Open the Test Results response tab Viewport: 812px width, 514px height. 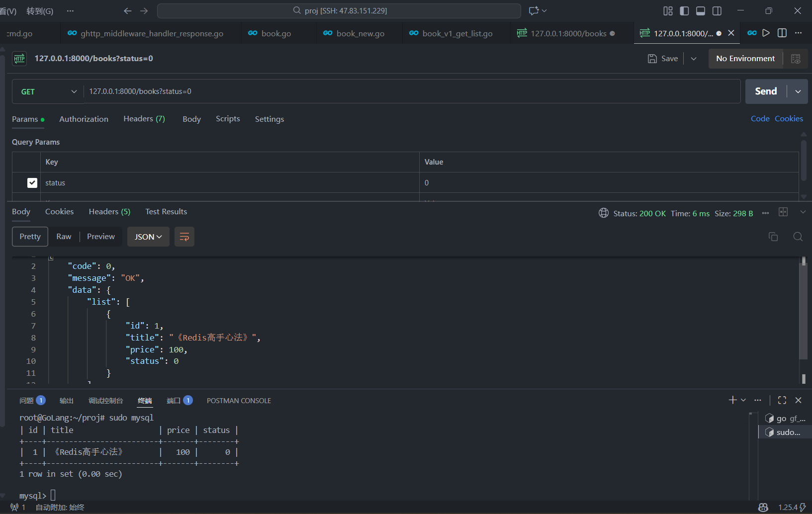(x=166, y=212)
